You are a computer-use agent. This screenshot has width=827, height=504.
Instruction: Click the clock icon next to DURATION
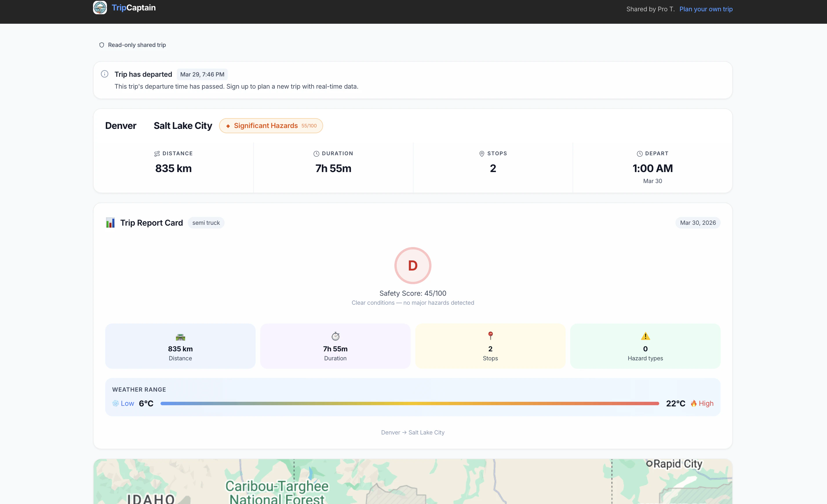click(x=316, y=154)
